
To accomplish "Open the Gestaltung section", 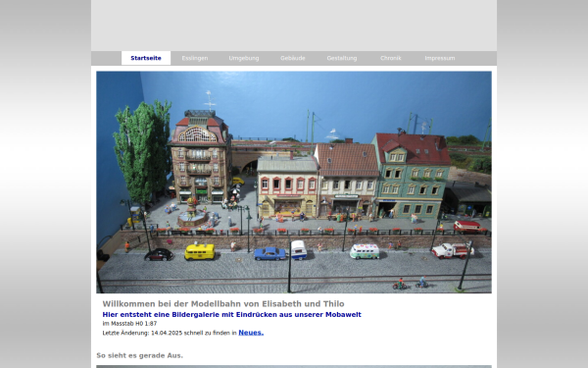I will pos(342,58).
